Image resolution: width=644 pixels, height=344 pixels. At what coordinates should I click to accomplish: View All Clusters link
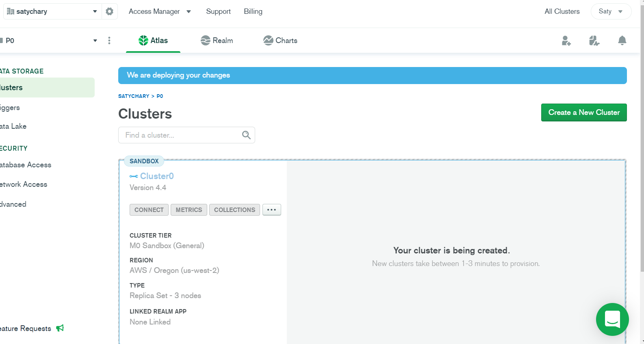tap(562, 11)
